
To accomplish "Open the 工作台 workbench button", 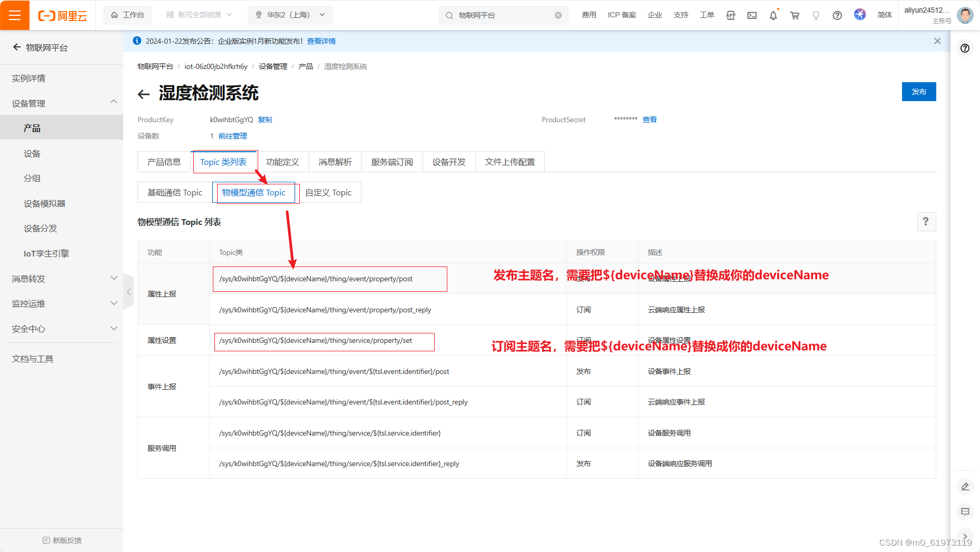I will click(128, 15).
